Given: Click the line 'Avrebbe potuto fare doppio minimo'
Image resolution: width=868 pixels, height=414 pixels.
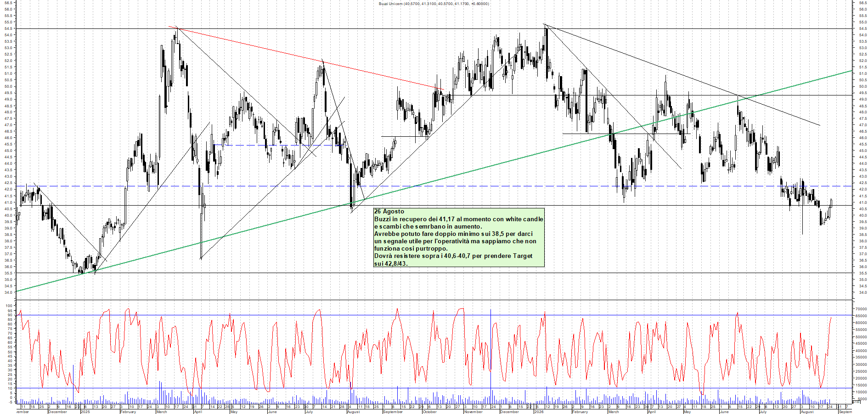Looking at the screenshot, I should tap(453, 234).
